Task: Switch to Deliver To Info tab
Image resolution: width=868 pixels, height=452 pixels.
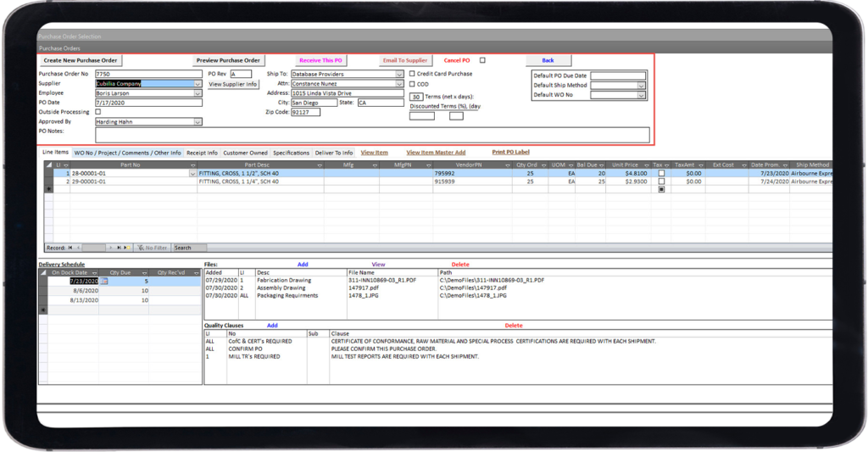Action: point(334,153)
